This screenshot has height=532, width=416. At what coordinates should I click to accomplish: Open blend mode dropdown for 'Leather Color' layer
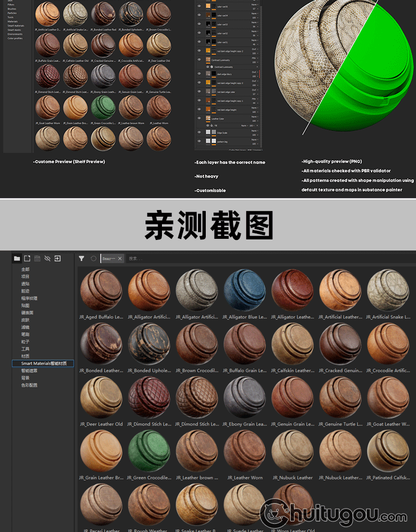click(x=255, y=117)
